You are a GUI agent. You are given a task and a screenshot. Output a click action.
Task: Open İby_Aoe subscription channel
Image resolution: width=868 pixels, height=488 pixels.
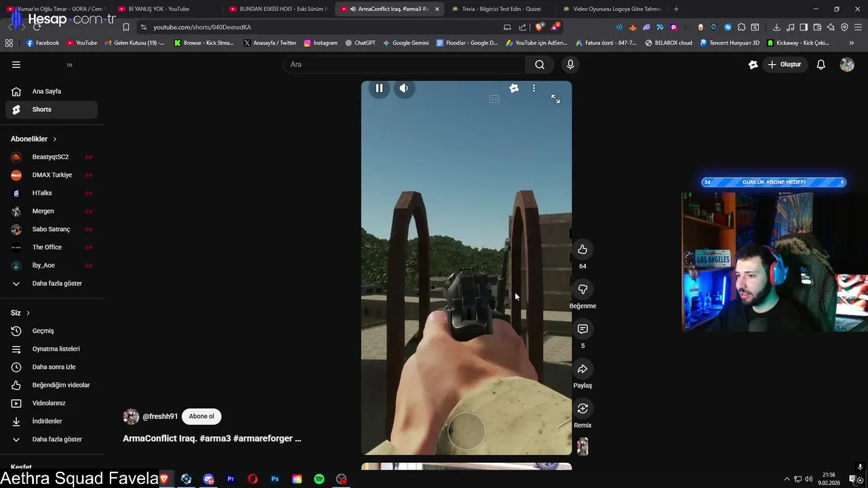(x=52, y=265)
